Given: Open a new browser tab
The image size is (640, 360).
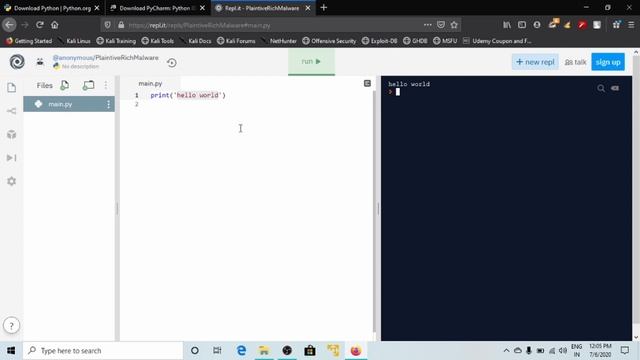Looking at the screenshot, I should tap(324, 7).
